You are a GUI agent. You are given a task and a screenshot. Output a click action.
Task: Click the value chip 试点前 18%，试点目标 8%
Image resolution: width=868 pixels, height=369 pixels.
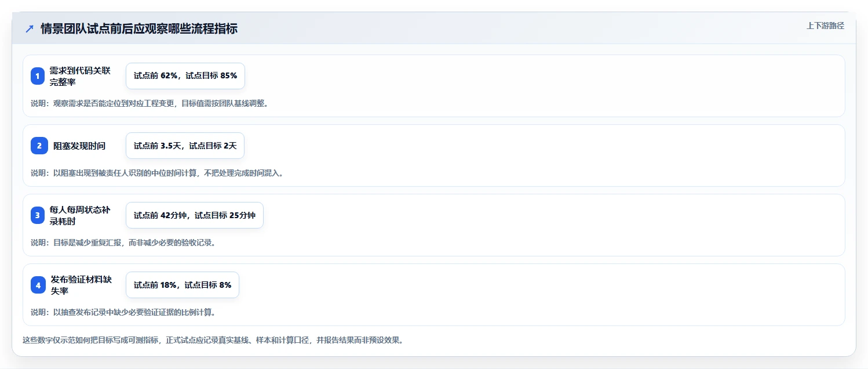click(x=183, y=285)
